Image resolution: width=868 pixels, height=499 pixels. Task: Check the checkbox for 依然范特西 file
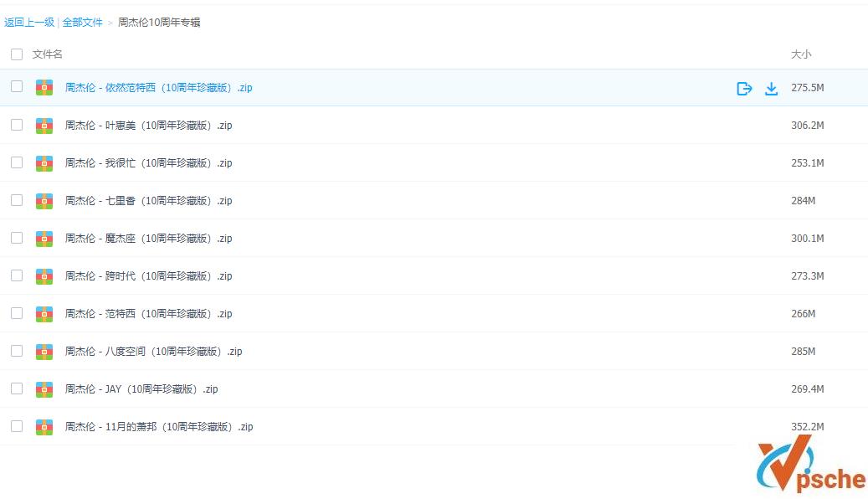coord(16,87)
